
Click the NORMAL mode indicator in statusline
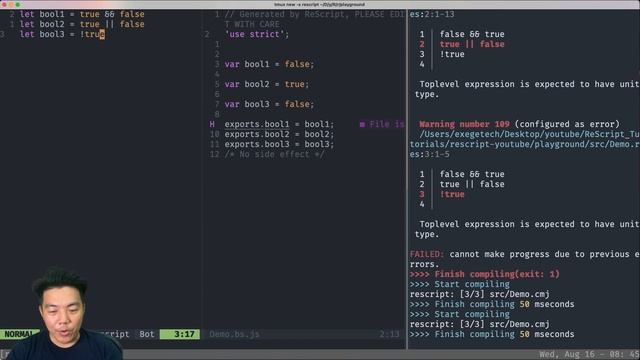click(18, 334)
